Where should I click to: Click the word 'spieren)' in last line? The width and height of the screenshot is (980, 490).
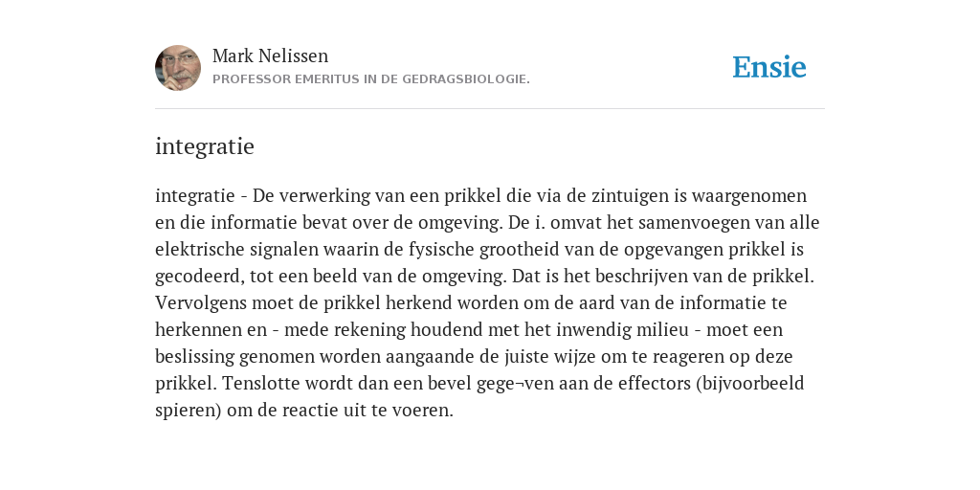[x=189, y=411]
